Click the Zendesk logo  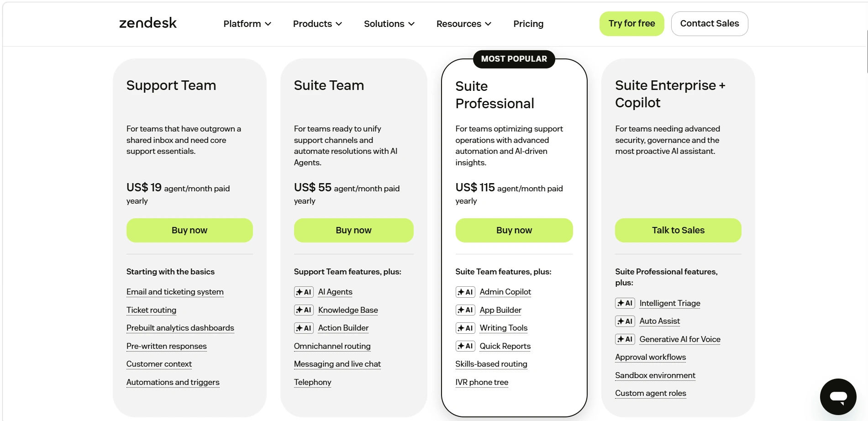point(148,23)
